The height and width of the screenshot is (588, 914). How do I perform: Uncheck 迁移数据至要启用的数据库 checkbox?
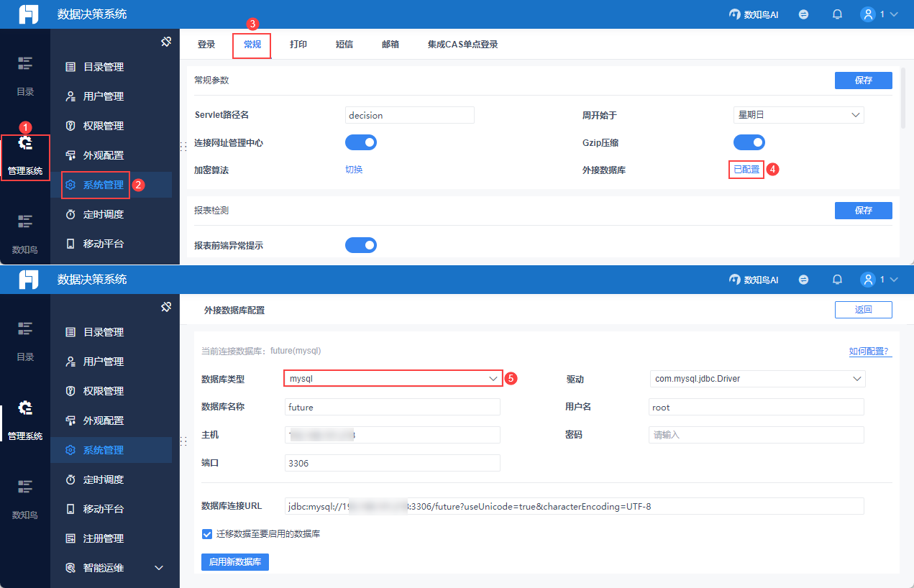207,534
